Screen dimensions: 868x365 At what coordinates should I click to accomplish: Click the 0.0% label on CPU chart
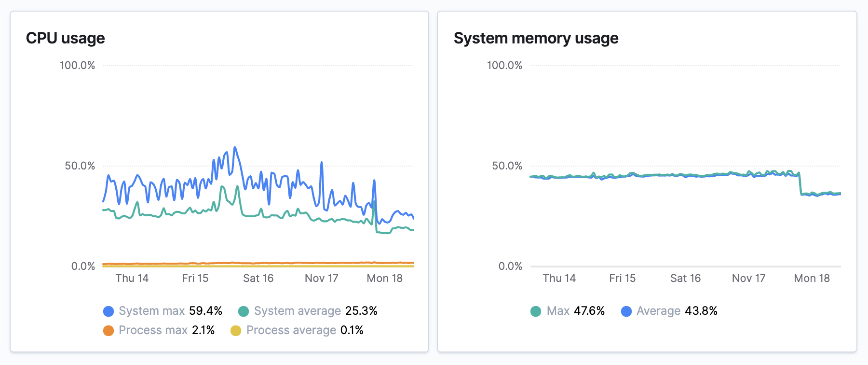click(83, 267)
